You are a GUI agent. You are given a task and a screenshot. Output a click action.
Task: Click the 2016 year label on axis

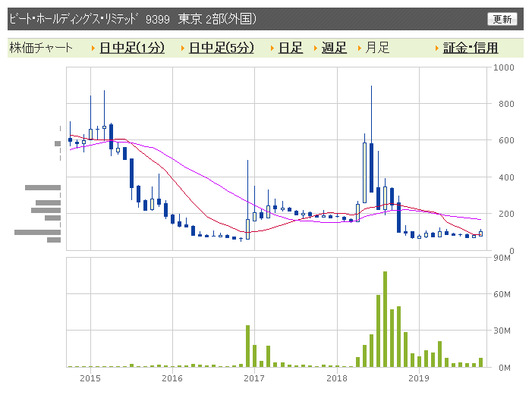[172, 378]
